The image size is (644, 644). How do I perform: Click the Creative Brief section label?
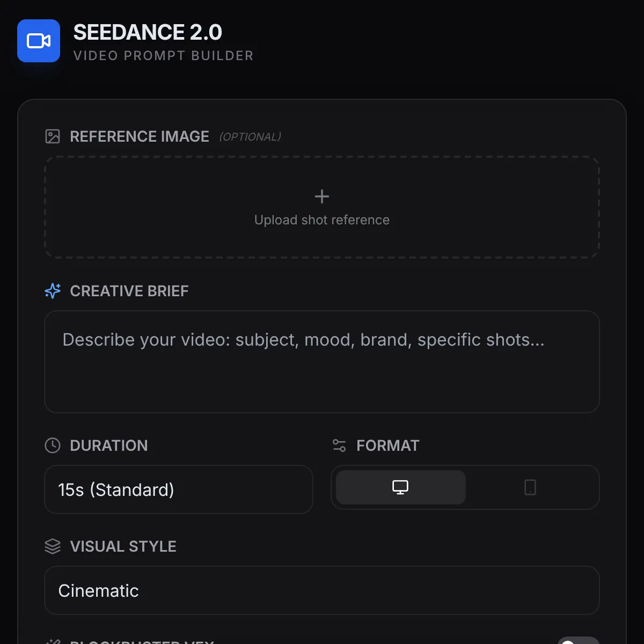point(129,291)
